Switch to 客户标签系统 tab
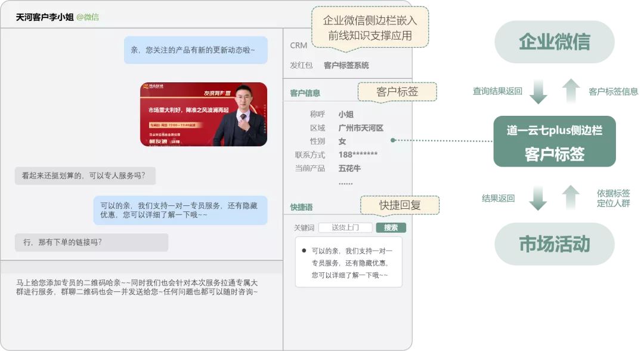The image size is (644, 351). [346, 65]
